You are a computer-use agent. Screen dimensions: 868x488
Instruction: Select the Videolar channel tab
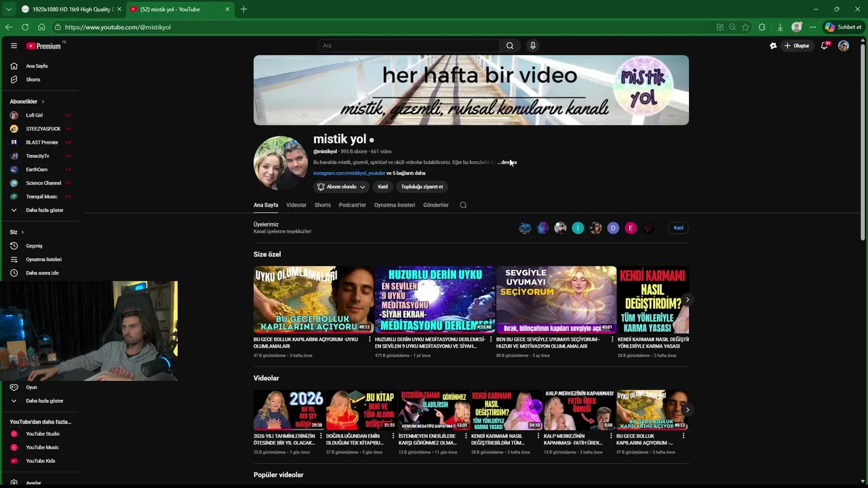pos(296,205)
